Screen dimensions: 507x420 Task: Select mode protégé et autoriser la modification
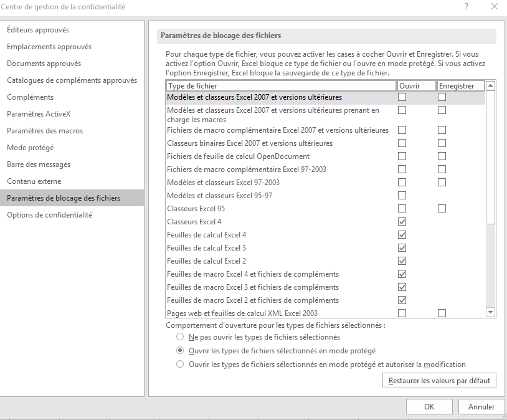click(180, 365)
